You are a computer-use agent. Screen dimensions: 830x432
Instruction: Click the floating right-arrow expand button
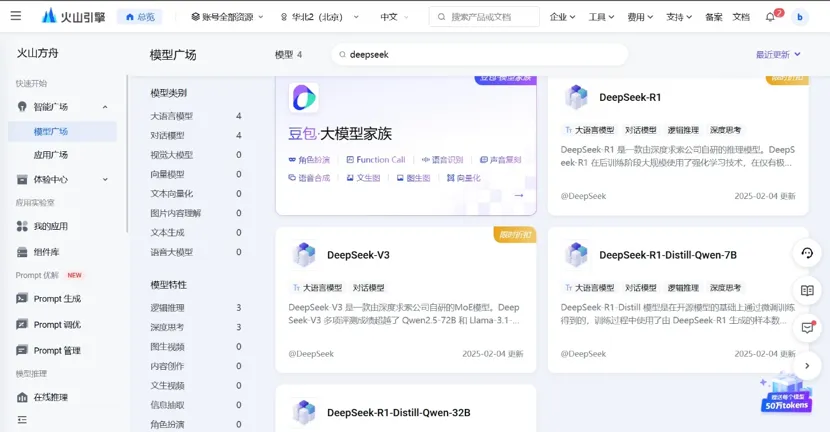[x=807, y=366]
